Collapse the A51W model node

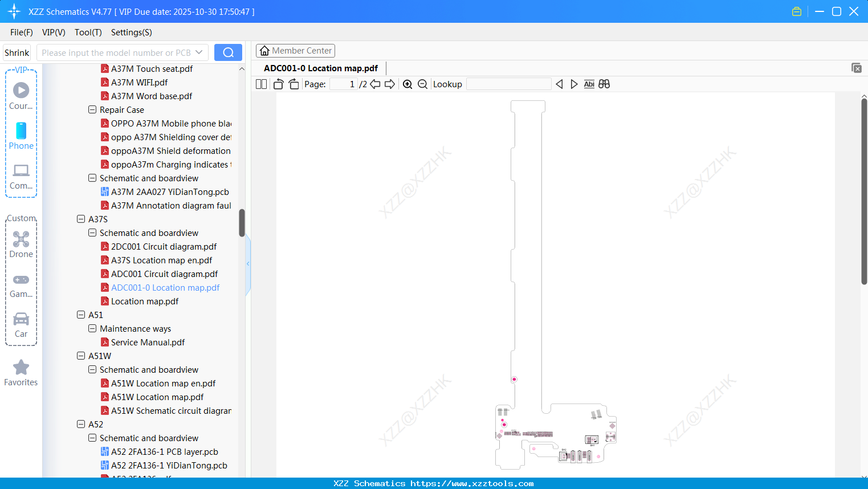coord(81,356)
